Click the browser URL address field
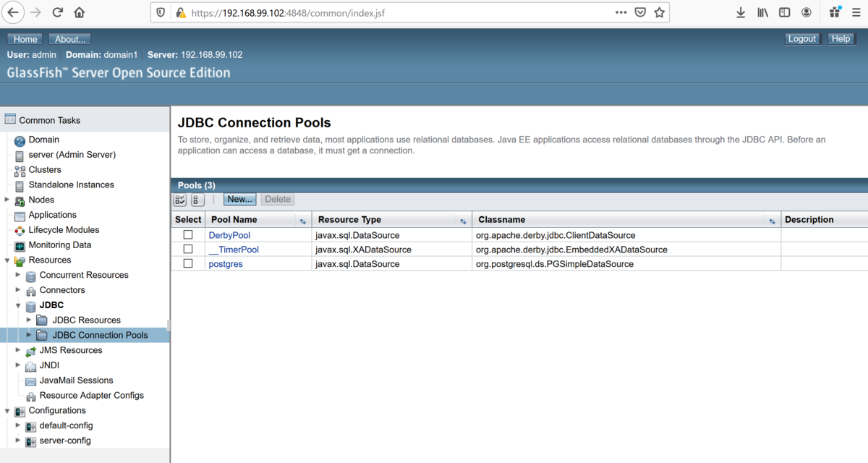This screenshot has width=868, height=463. 398,13
